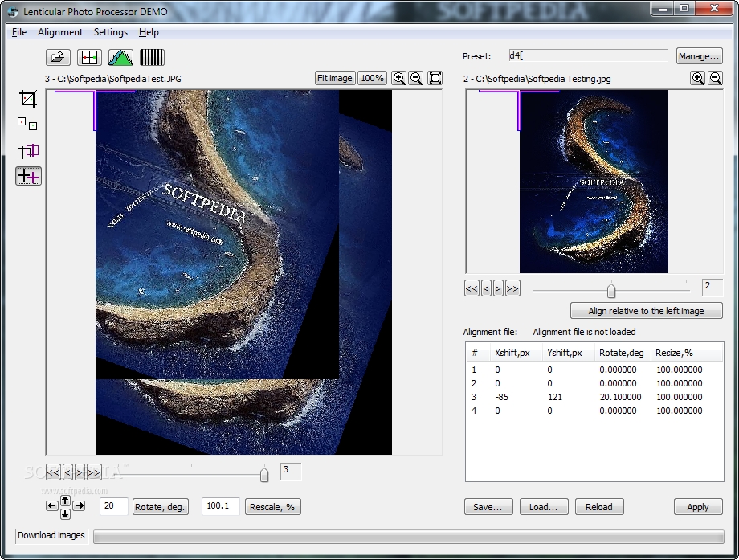Click the Yshift,px column header
This screenshot has width=739, height=560.
[x=568, y=353]
